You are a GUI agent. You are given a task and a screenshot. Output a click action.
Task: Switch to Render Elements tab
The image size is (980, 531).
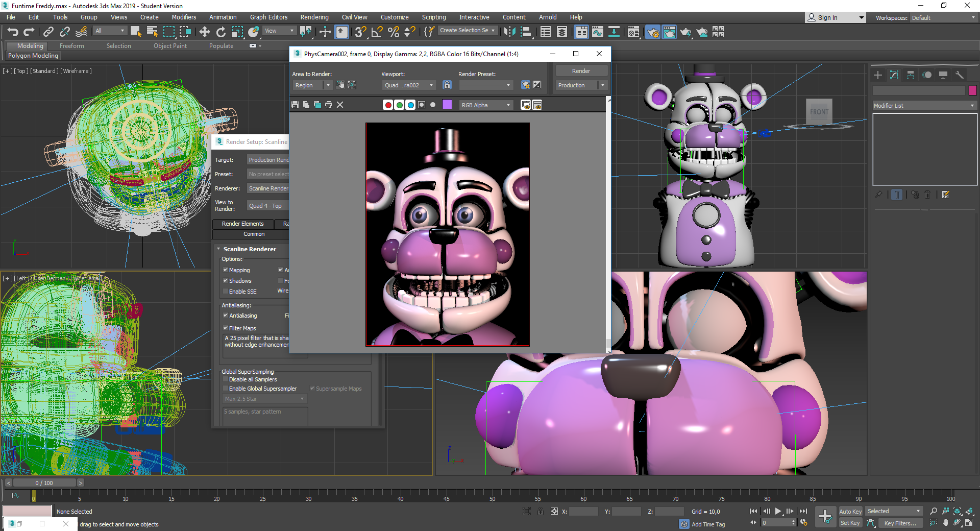pyautogui.click(x=243, y=224)
